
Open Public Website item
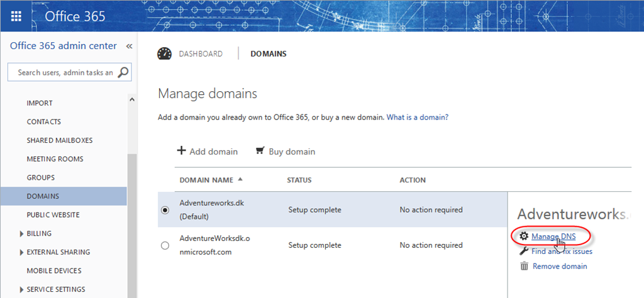tap(53, 214)
